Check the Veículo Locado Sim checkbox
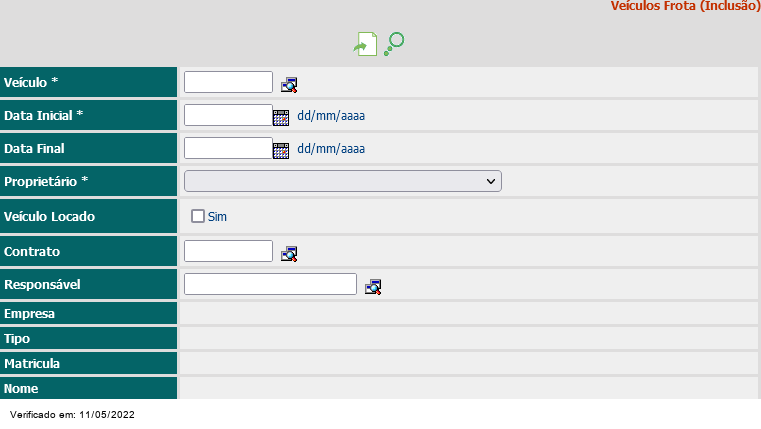761x429 pixels. point(198,216)
